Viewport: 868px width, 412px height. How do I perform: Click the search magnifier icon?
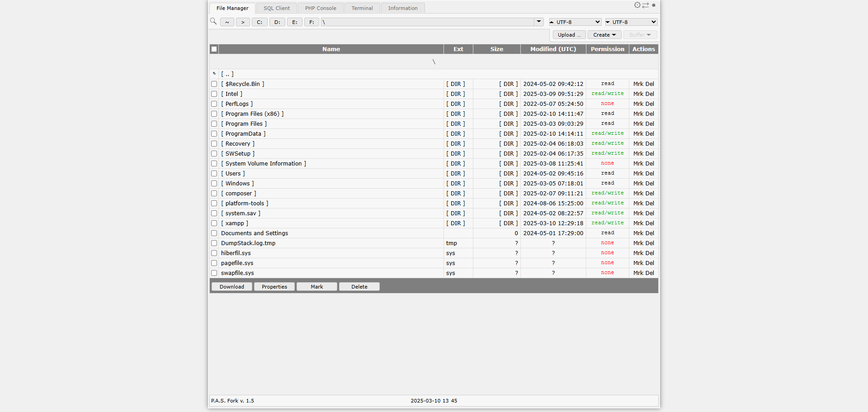coord(213,21)
